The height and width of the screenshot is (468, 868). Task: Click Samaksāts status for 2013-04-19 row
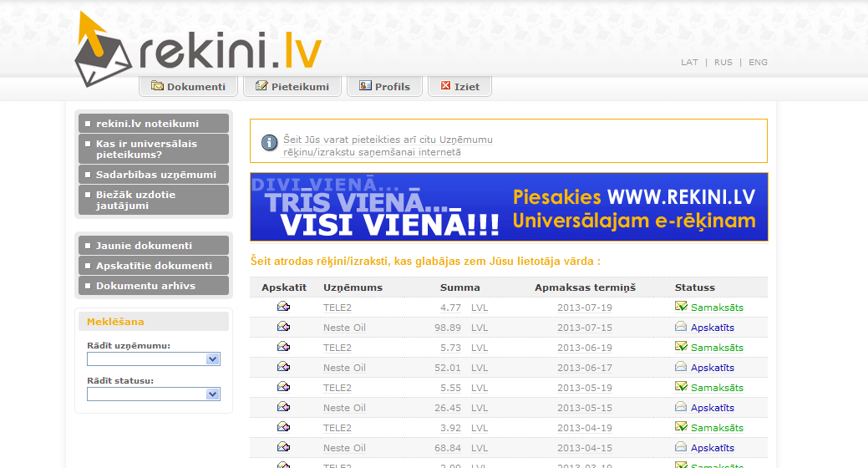[717, 428]
